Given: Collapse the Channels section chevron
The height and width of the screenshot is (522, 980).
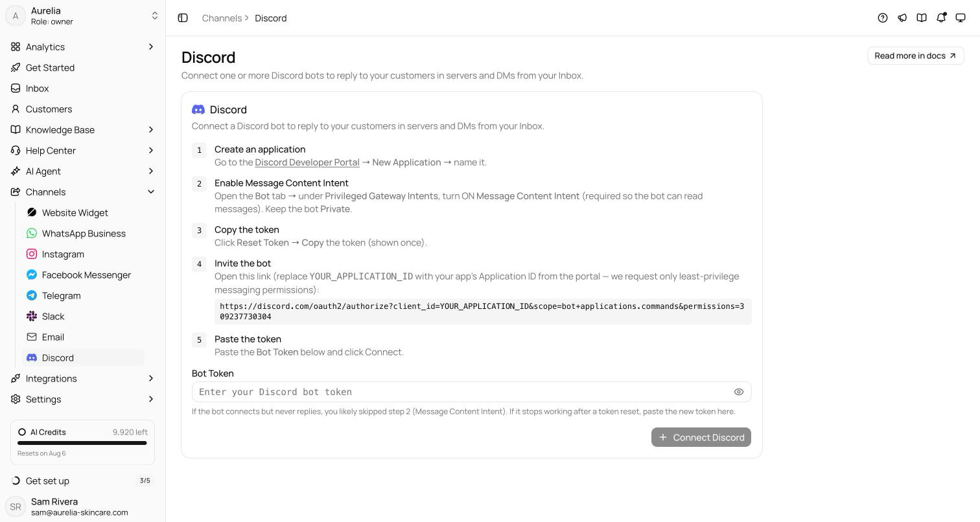Looking at the screenshot, I should tap(151, 192).
